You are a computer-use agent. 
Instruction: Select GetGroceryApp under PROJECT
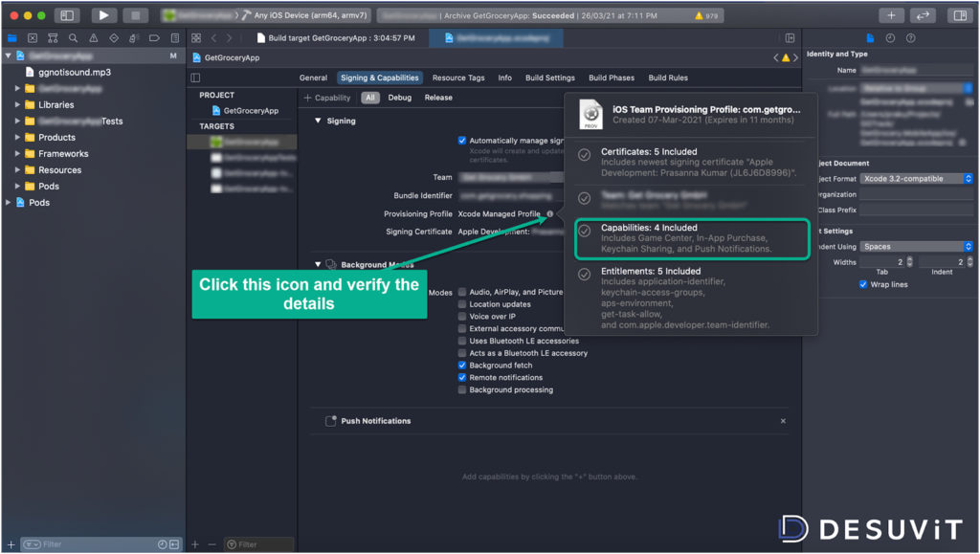(244, 111)
